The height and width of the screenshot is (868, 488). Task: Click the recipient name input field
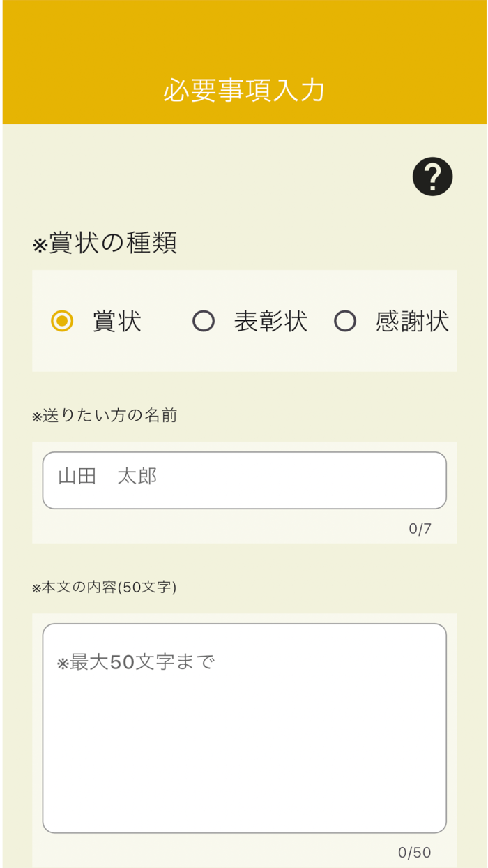tap(244, 479)
